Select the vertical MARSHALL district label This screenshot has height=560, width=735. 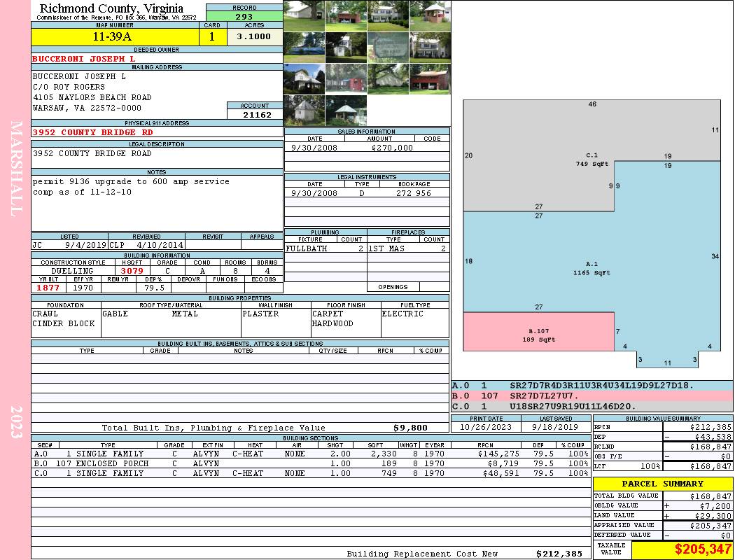pos(16,169)
